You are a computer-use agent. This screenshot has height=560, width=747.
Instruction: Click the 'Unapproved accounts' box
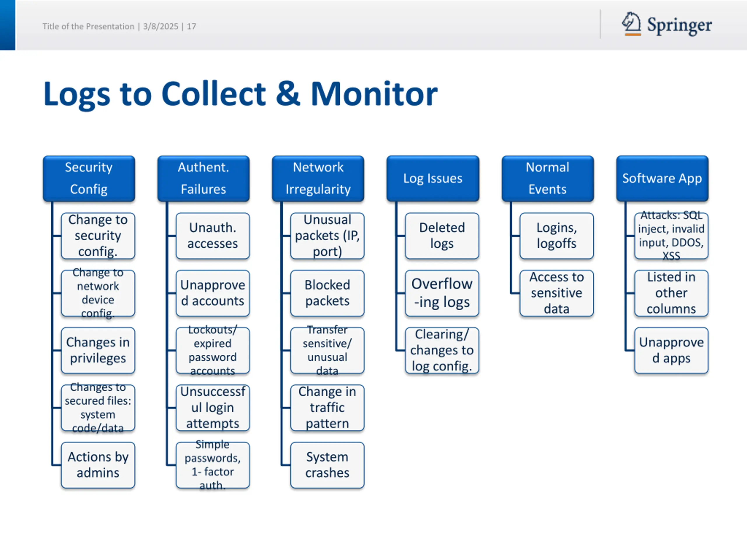[x=213, y=293]
